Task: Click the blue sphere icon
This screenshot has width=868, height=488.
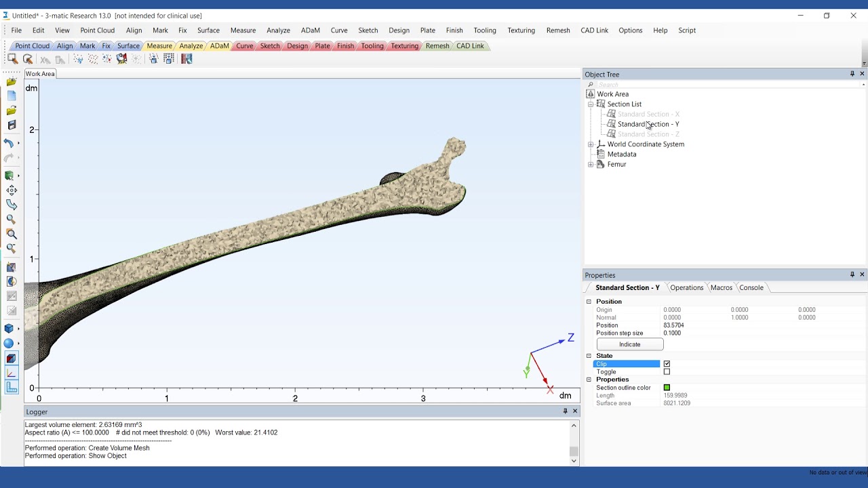Action: click(9, 344)
